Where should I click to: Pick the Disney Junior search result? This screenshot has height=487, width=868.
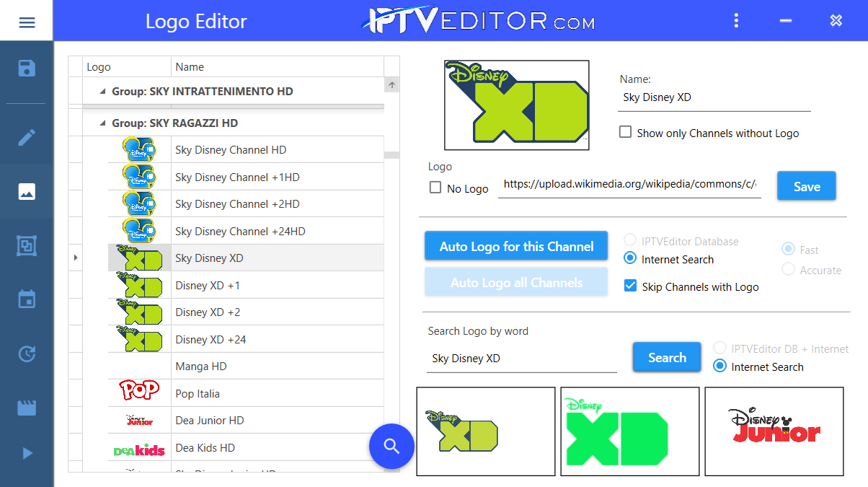click(x=774, y=431)
